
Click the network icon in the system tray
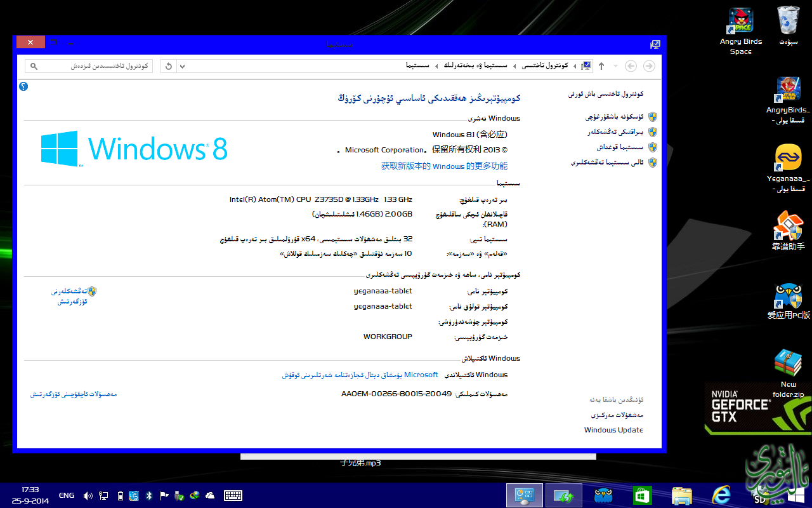103,495
